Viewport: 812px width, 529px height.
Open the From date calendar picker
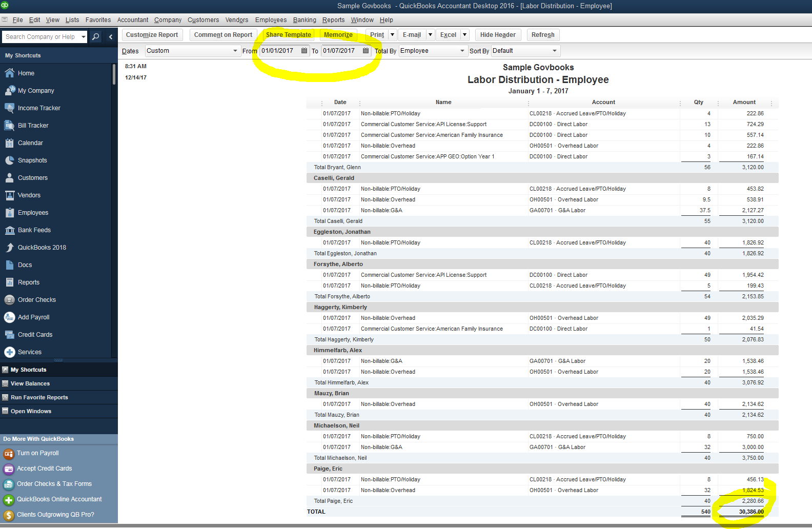pyautogui.click(x=304, y=51)
